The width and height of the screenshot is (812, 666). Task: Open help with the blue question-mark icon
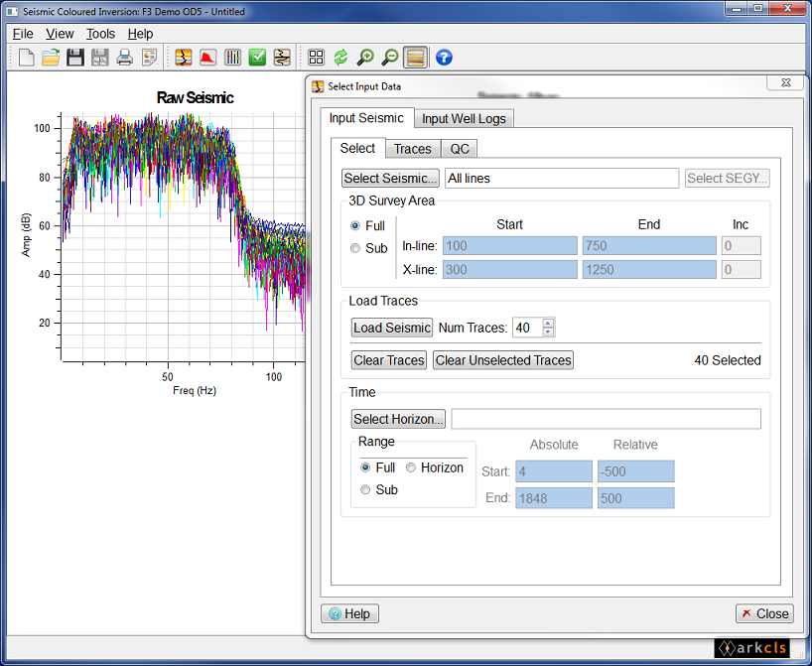point(444,57)
